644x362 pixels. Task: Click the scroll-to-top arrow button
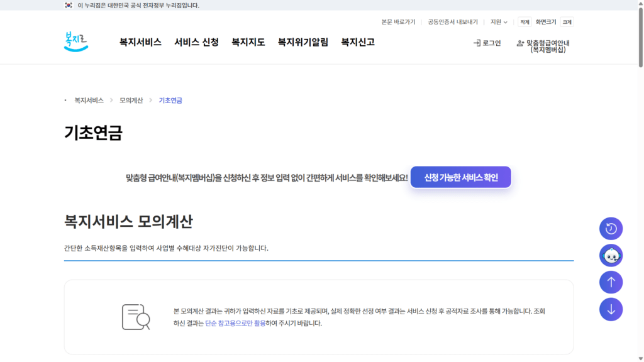611,282
